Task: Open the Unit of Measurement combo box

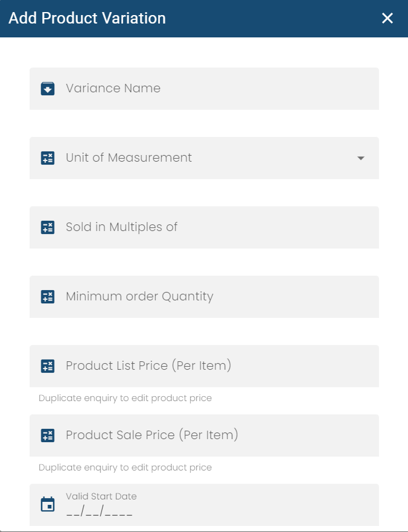Action: [x=205, y=158]
